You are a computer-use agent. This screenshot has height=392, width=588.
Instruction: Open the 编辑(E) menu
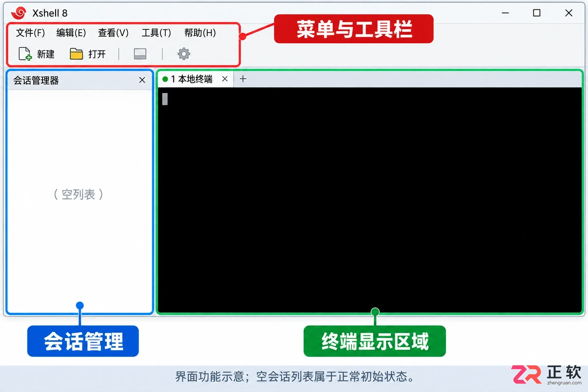pyautogui.click(x=71, y=33)
